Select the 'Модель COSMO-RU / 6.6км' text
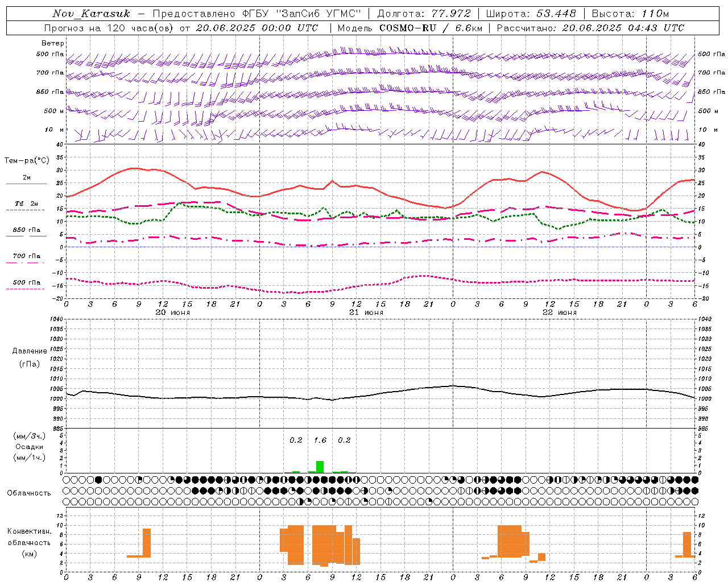Image resolution: width=728 pixels, height=582 pixels. click(409, 28)
